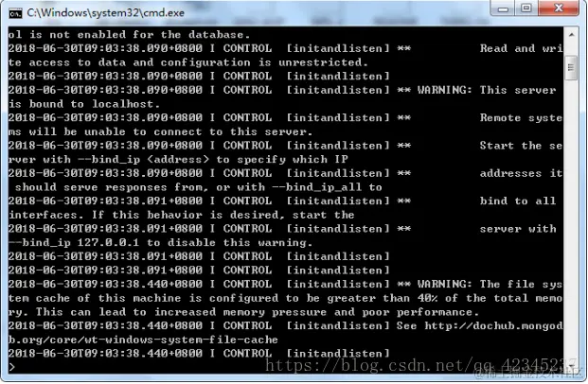Click the '--bind_ip_all' option text

[x=317, y=187]
